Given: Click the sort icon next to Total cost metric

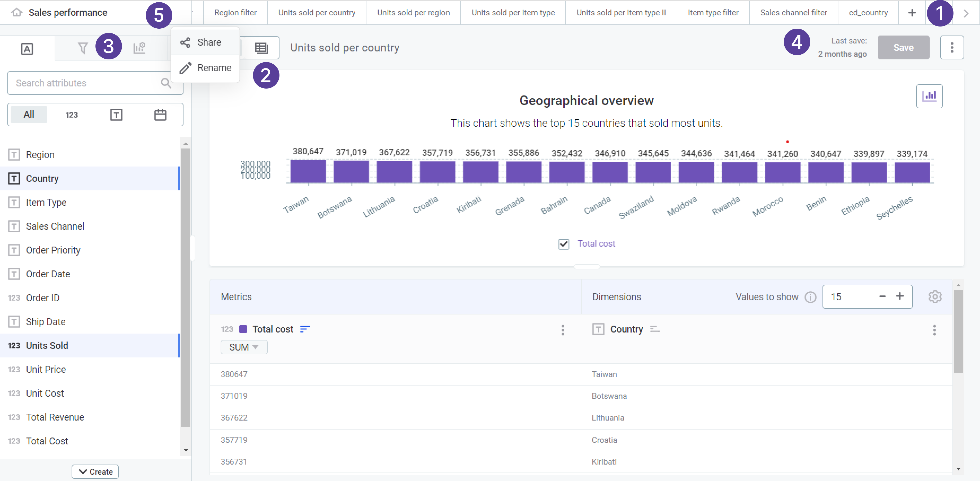Looking at the screenshot, I should coord(305,329).
